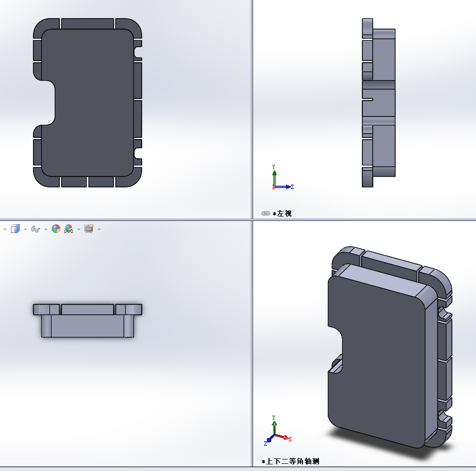The image size is (476, 471).
Task: Select the part in the bottom-left top view
Action: coord(87,320)
